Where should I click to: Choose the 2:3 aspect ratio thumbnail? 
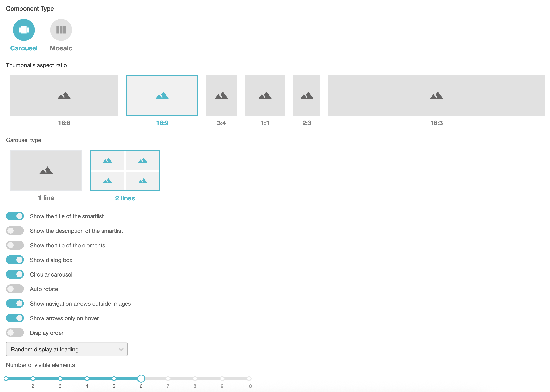point(307,95)
